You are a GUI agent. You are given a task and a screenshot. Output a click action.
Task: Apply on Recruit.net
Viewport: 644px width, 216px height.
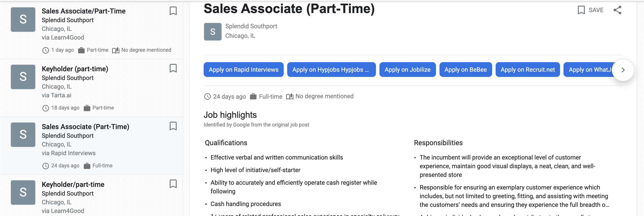tap(527, 70)
